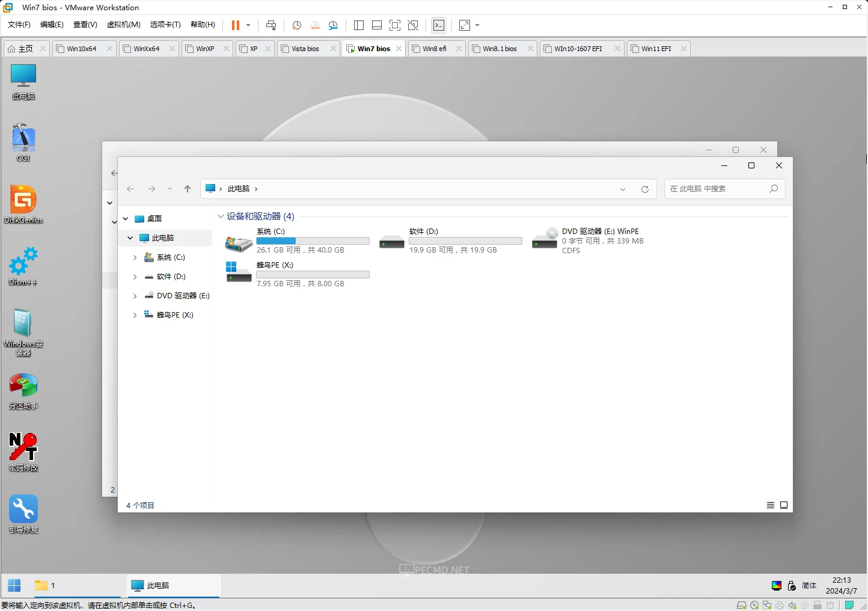Close the Win8.1 bios tab
This screenshot has width=868, height=611.
530,49
